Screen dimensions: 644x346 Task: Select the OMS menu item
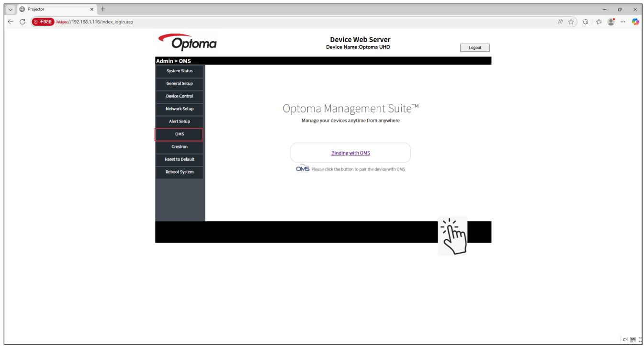coord(179,134)
